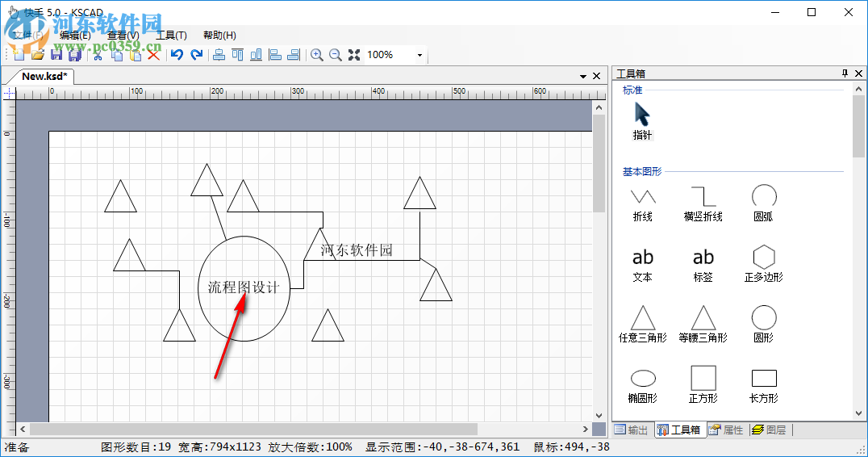
Task: Select the 文本 text tool
Action: pos(643,265)
